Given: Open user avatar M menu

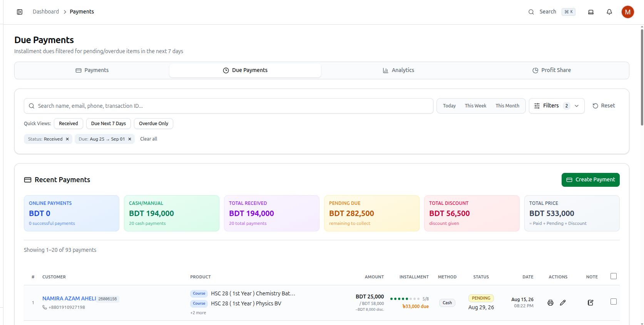Looking at the screenshot, I should 627,12.
